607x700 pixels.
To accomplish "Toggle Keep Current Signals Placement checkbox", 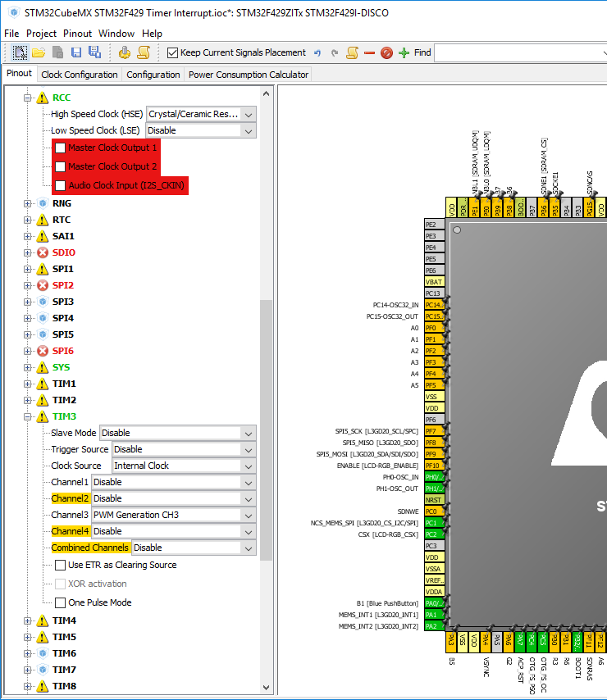I will point(172,52).
